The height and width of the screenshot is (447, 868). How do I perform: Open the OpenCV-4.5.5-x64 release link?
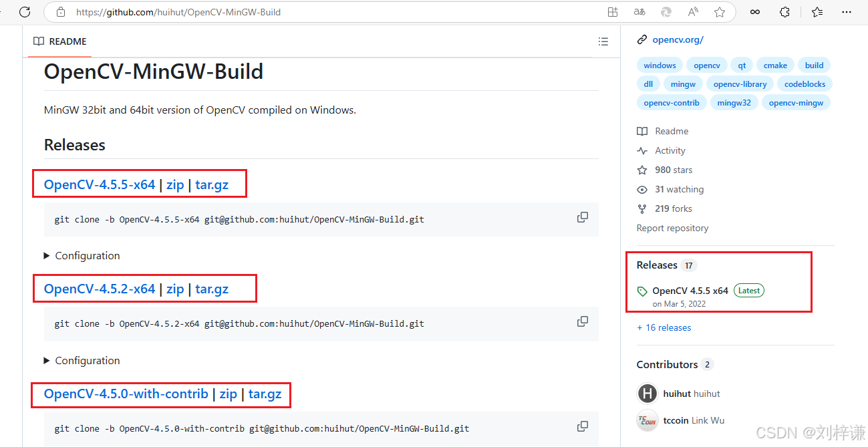point(100,184)
